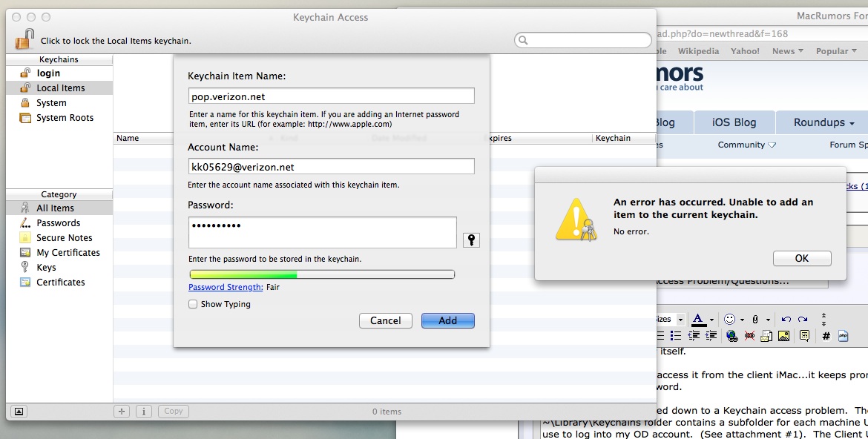The image size is (868, 439).
Task: Click the decrease indent icon
Action: 694,335
